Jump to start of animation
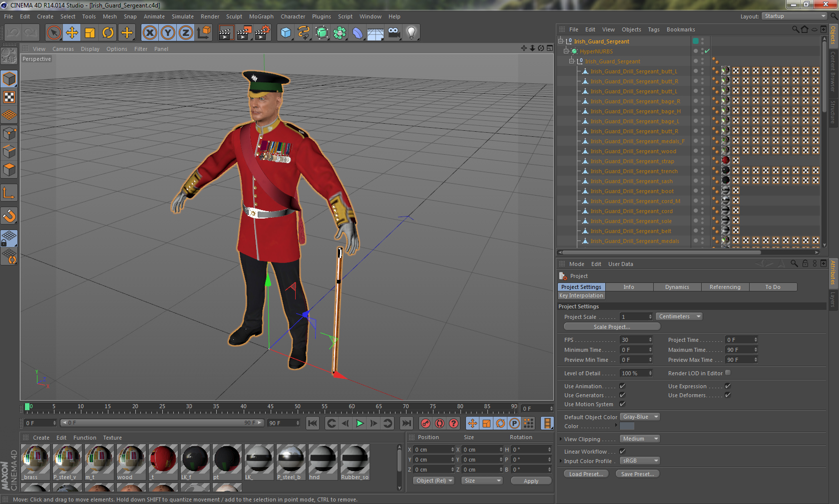 313,423
